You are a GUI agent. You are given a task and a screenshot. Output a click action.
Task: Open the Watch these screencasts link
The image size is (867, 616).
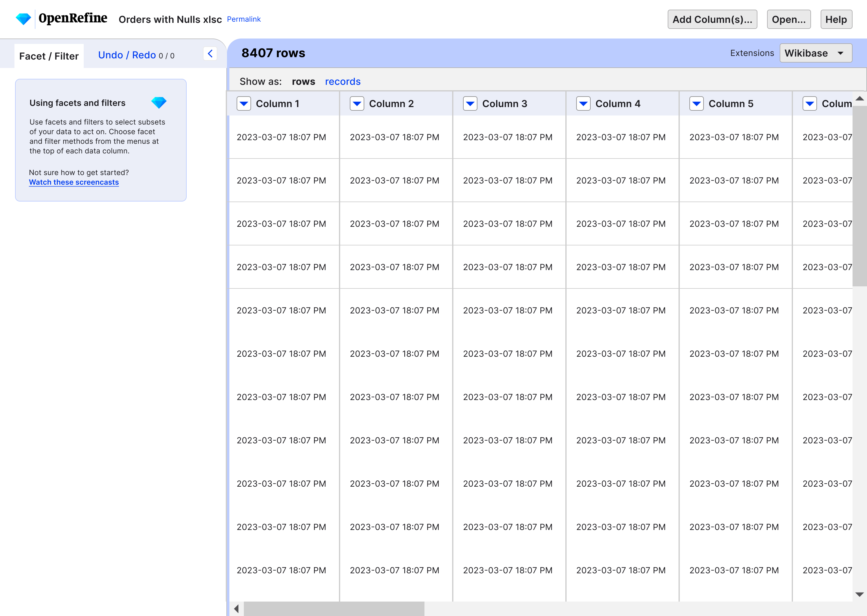tap(74, 182)
